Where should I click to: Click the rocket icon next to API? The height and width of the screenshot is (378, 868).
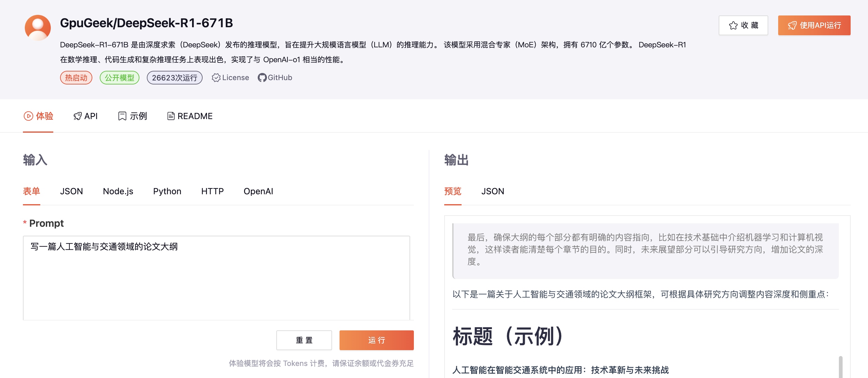(x=77, y=116)
